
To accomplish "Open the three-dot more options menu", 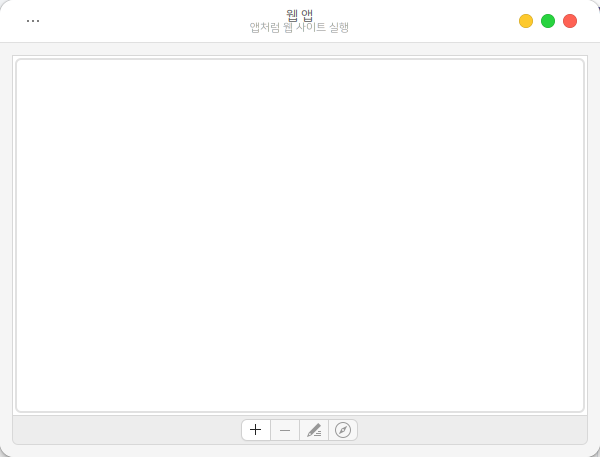I will [33, 21].
